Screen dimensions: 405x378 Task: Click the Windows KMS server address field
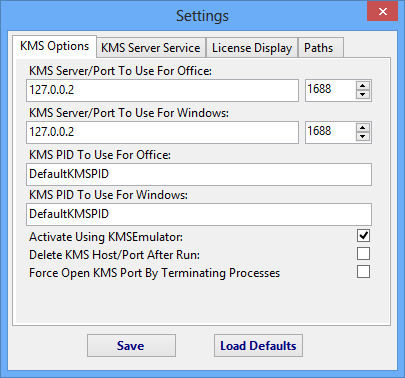click(x=162, y=132)
